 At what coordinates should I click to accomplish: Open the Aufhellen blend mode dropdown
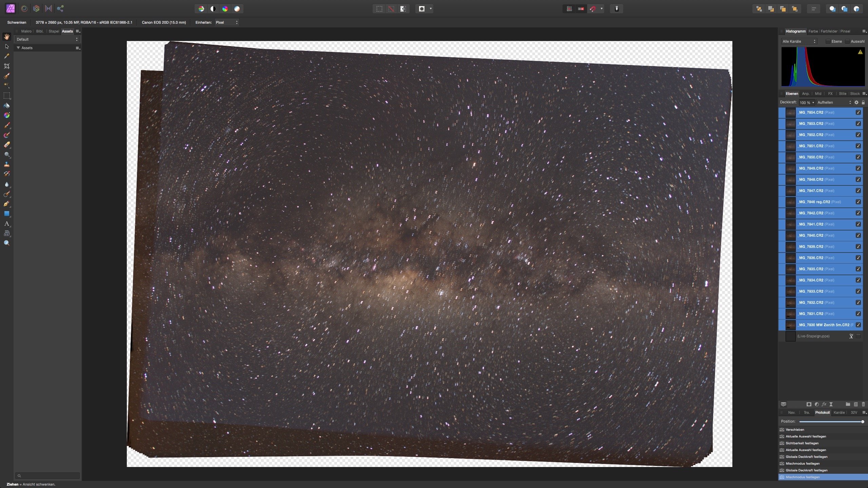click(x=834, y=102)
